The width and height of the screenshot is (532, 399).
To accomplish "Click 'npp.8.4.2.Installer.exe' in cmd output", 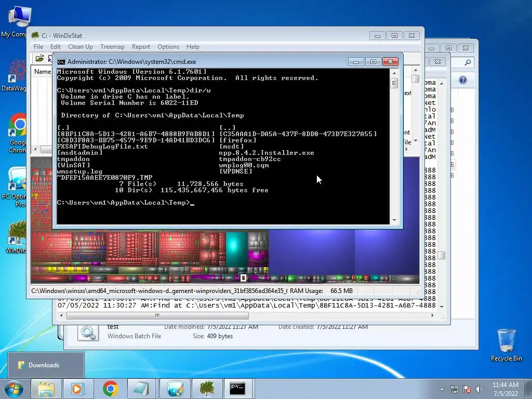I will pyautogui.click(x=267, y=153).
